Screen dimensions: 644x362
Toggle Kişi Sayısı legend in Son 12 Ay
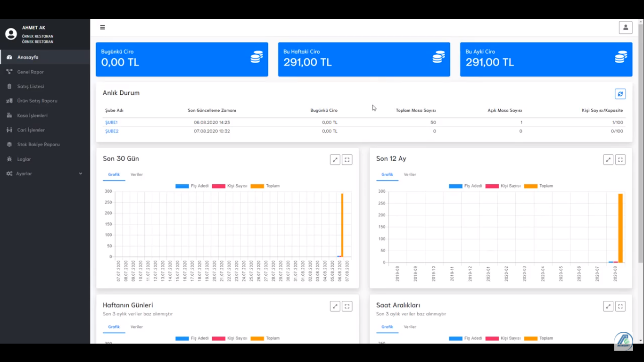503,186
